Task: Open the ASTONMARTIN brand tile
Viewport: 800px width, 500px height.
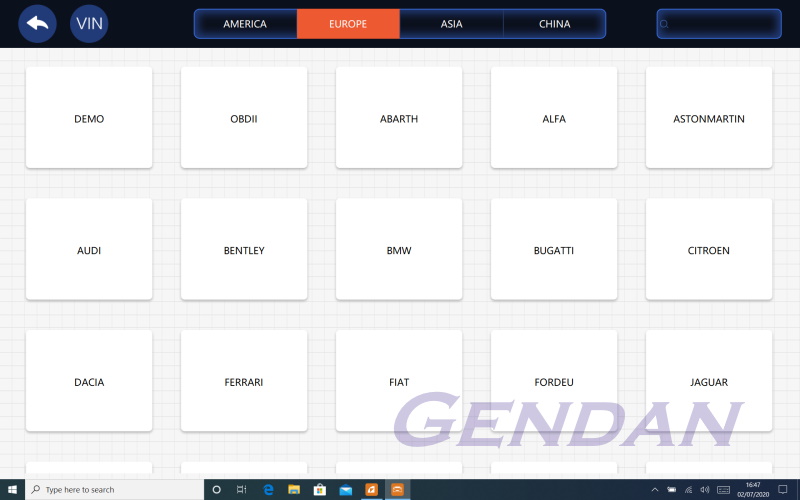Action: pyautogui.click(x=709, y=117)
